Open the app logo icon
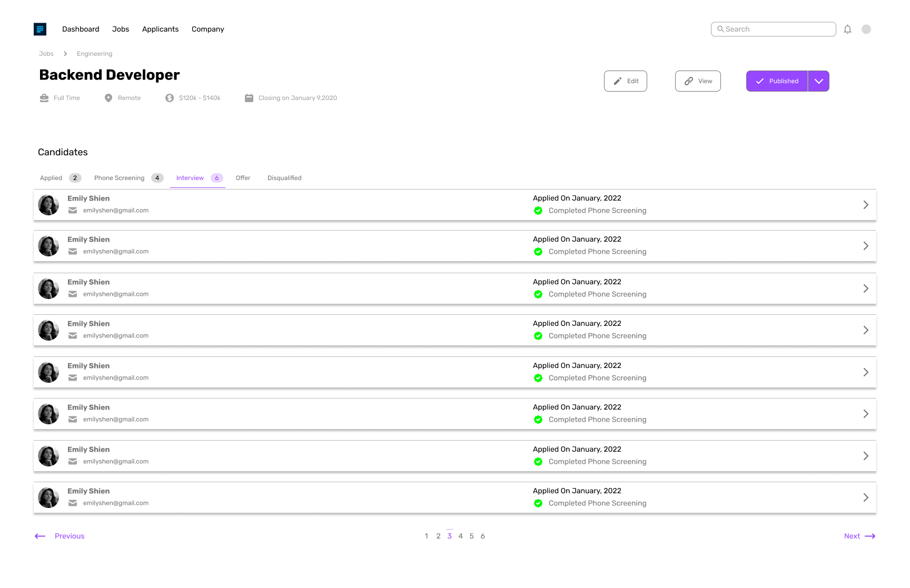This screenshot has height=588, width=910. pyautogui.click(x=40, y=29)
